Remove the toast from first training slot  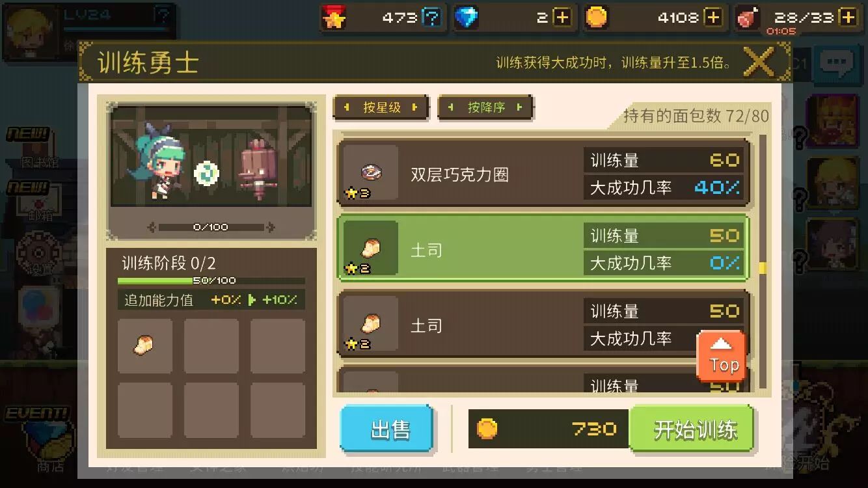point(144,346)
